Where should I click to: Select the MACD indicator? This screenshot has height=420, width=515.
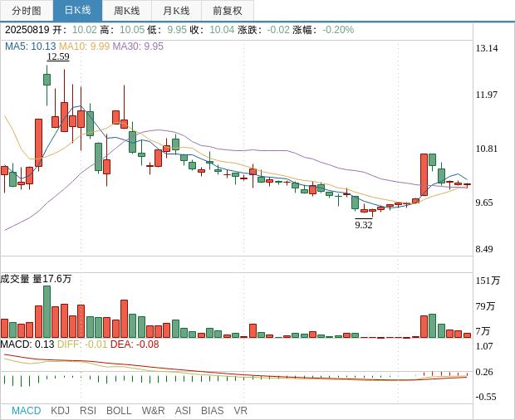(27, 411)
